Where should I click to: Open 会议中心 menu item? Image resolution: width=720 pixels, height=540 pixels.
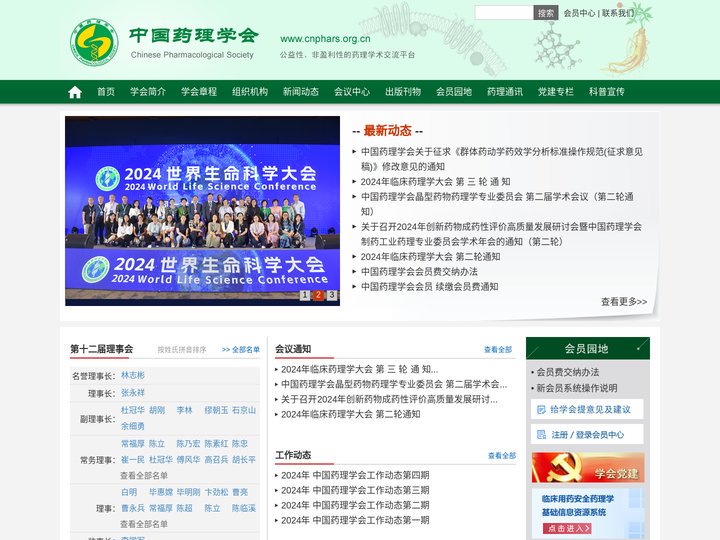(x=352, y=91)
